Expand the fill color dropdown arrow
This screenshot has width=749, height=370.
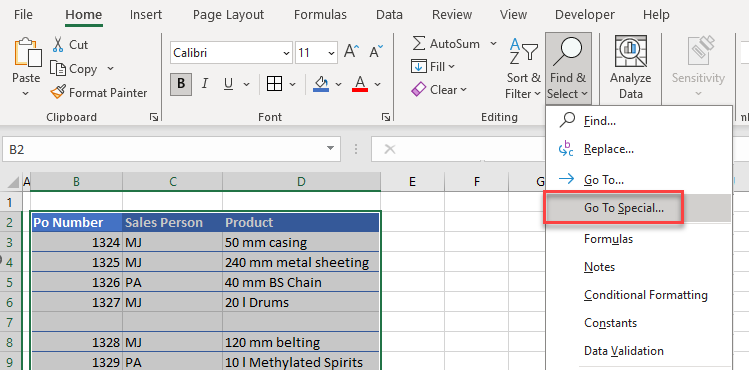(338, 85)
